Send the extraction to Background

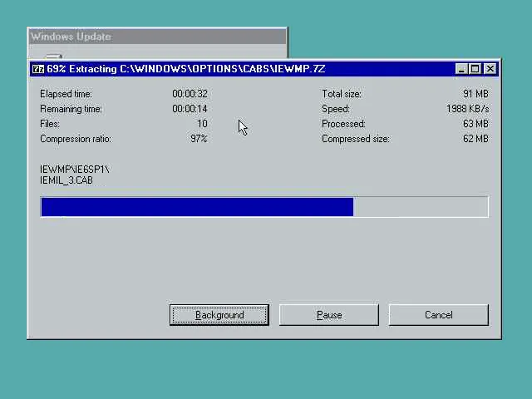[x=219, y=315]
